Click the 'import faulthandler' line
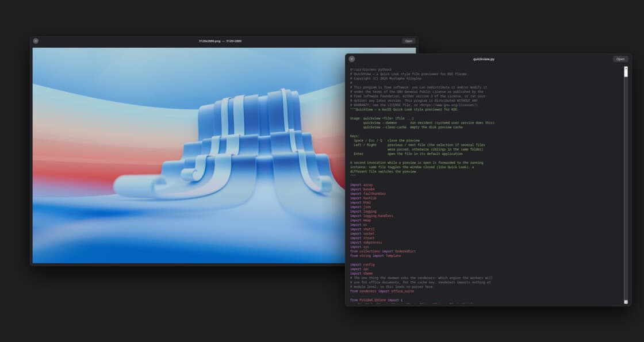Screen dimensions: 644x342 (x=368, y=194)
